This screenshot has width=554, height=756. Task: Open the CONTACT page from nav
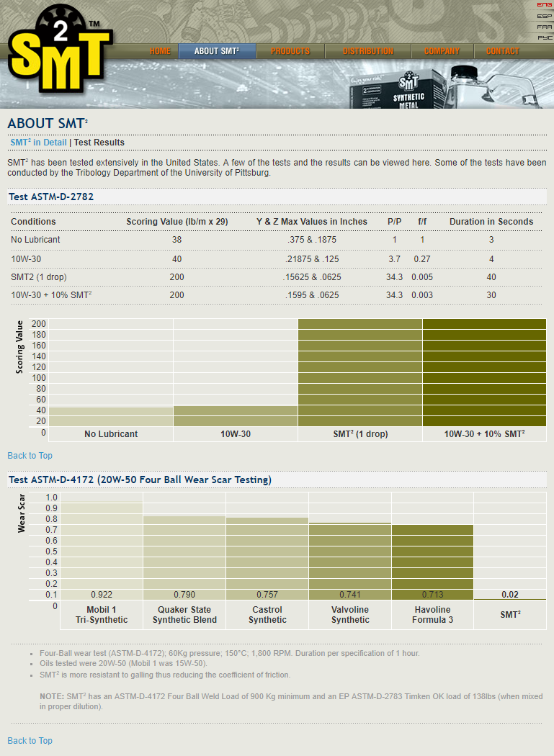pos(502,51)
